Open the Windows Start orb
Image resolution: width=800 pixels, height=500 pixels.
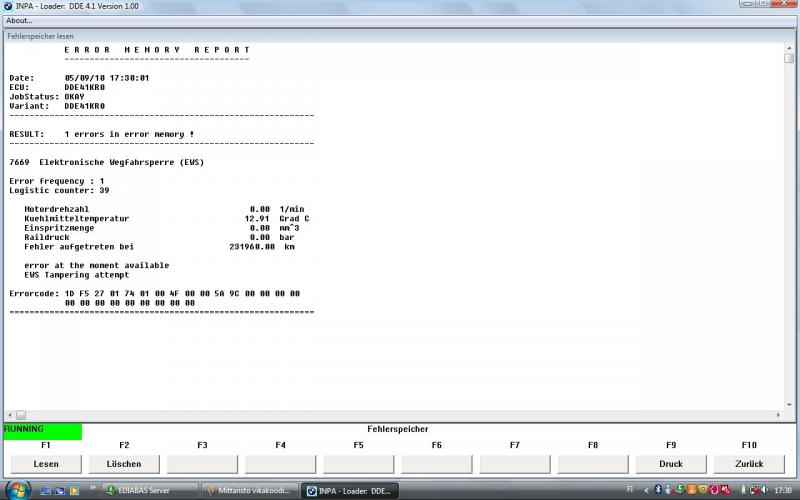pos(17,490)
